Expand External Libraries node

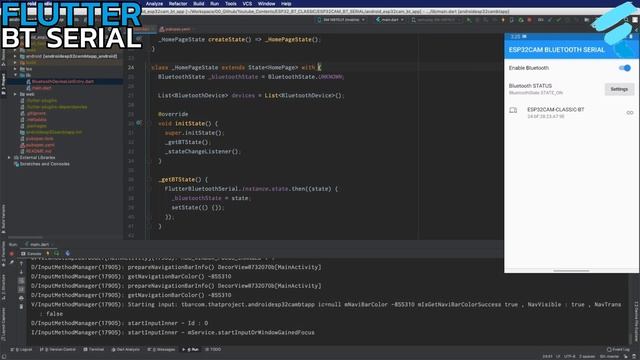point(9,158)
